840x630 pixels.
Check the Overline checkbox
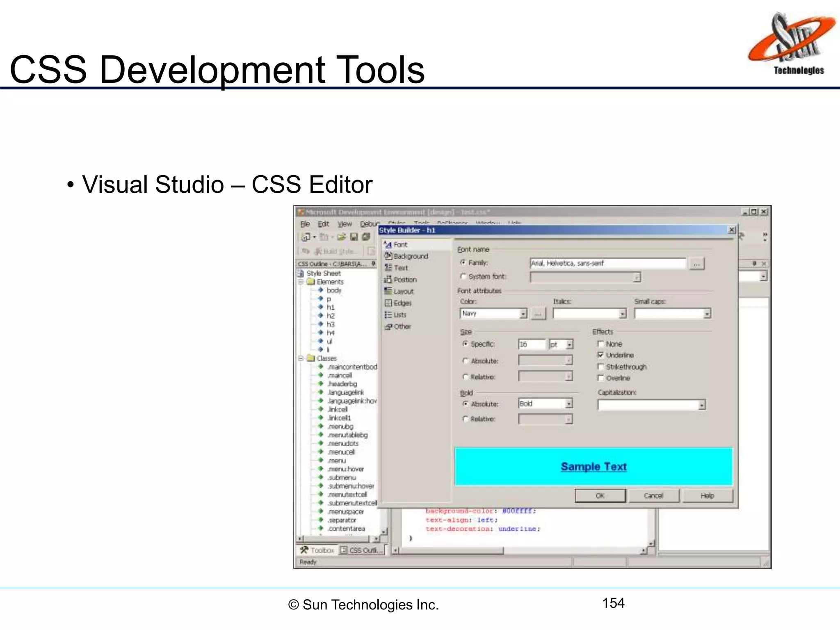(x=601, y=378)
